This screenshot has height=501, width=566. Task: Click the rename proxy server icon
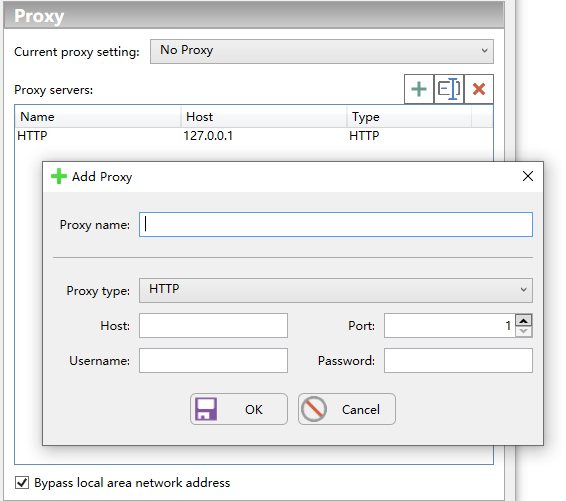[x=449, y=89]
